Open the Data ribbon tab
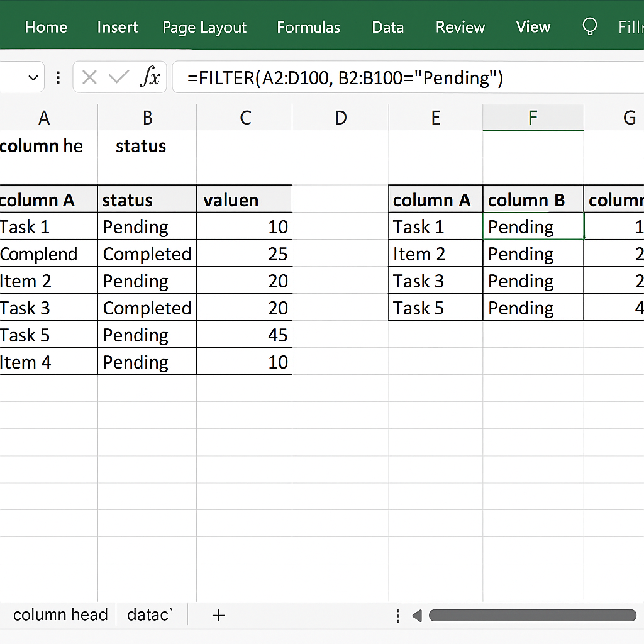The image size is (644, 644). tap(387, 27)
